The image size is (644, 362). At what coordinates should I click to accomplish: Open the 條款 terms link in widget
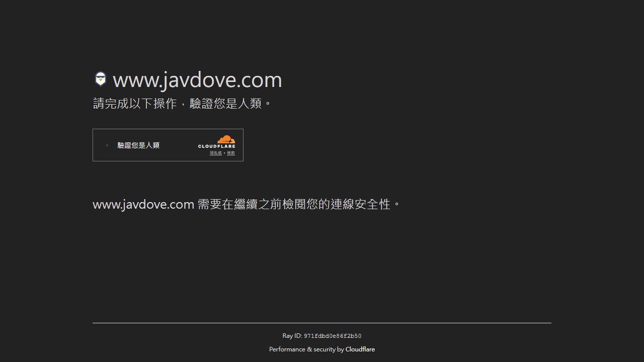click(x=231, y=153)
